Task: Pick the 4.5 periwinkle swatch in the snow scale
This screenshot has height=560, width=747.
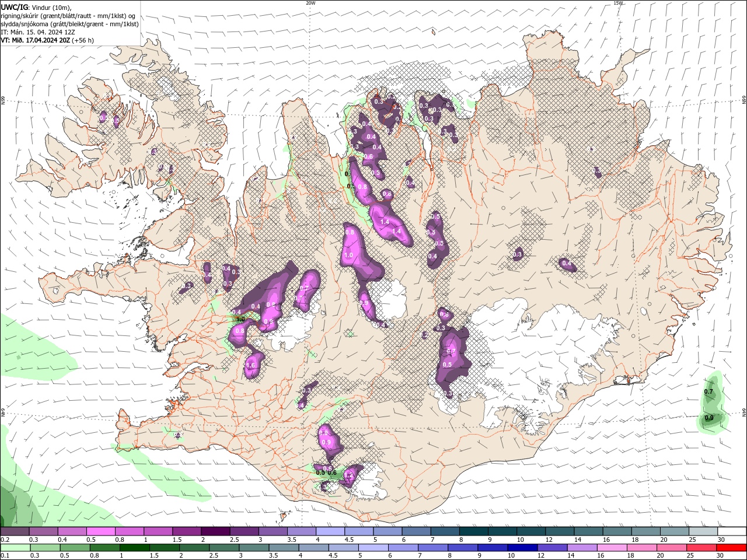Action: (358, 531)
